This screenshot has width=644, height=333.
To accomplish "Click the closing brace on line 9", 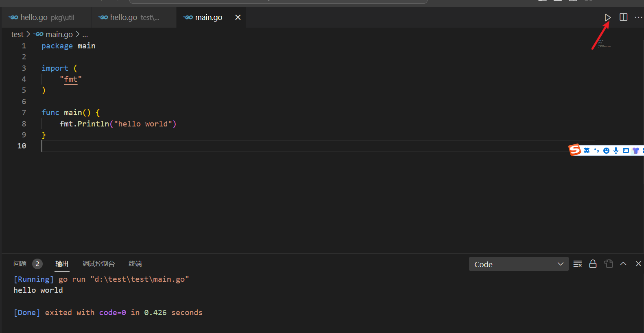I will 44,135.
